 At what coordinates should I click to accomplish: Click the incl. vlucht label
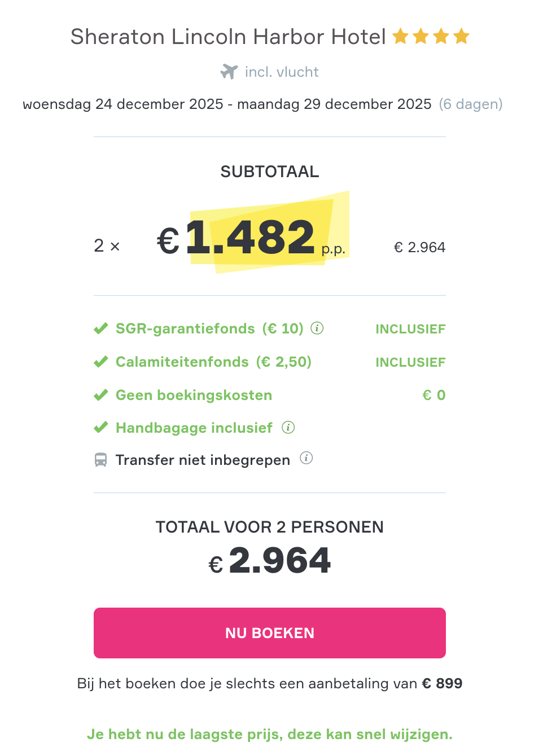281,72
